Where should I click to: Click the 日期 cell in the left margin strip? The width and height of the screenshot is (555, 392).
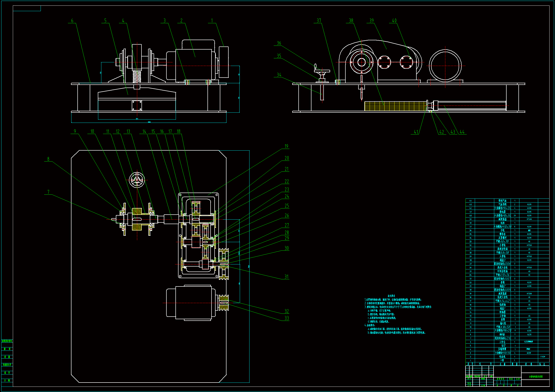tap(7, 380)
